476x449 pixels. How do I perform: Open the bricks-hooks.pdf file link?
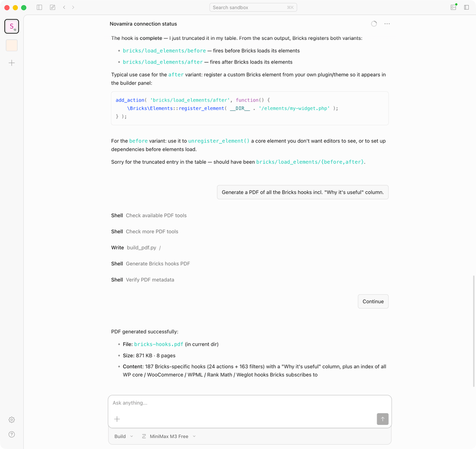(x=159, y=344)
